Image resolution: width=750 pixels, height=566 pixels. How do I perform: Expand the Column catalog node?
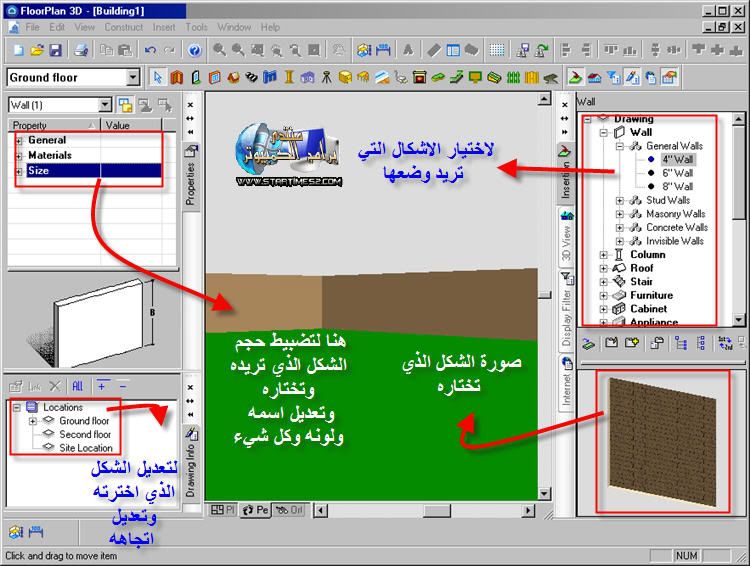pos(604,255)
